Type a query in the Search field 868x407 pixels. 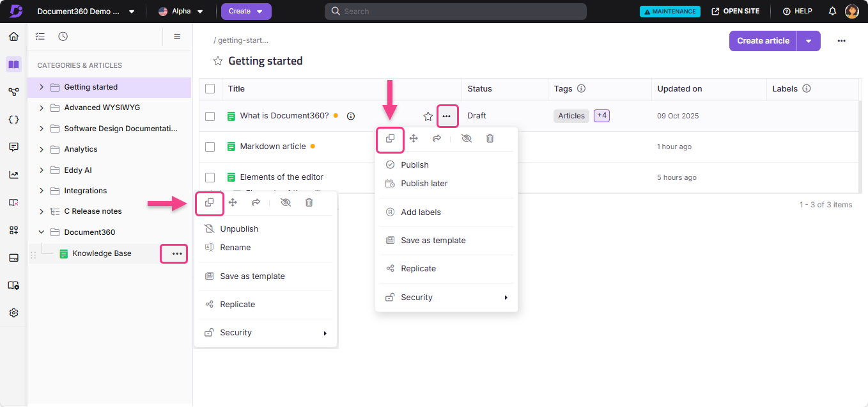coord(456,11)
